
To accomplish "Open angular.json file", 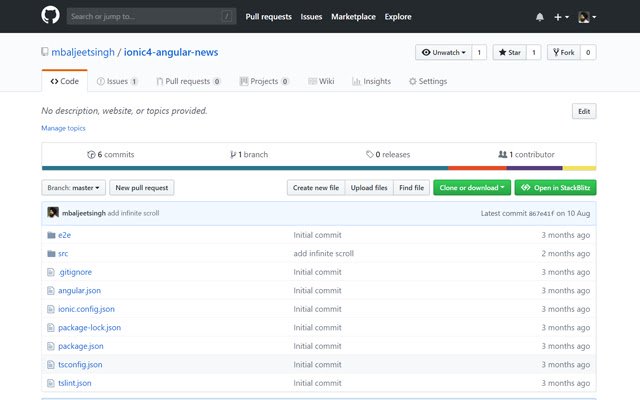I will [79, 291].
